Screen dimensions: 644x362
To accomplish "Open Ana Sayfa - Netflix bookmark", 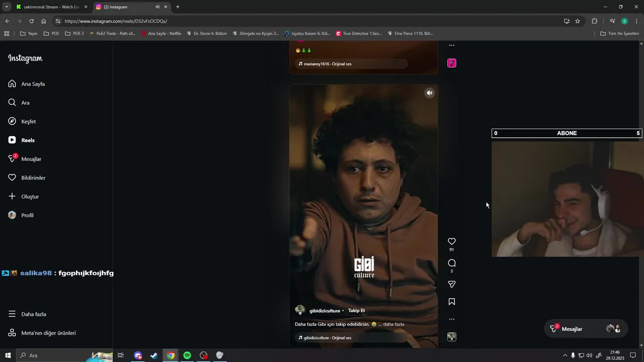I will click(x=161, y=34).
